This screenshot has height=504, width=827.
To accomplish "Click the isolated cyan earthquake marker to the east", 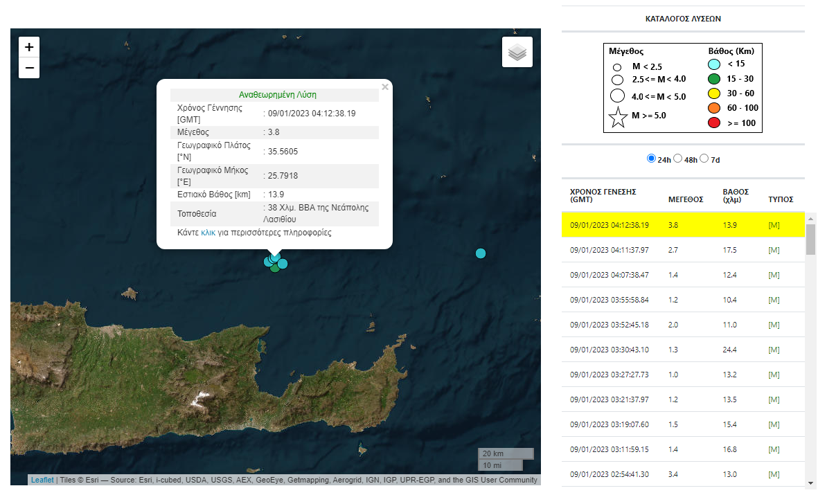I will tap(481, 253).
